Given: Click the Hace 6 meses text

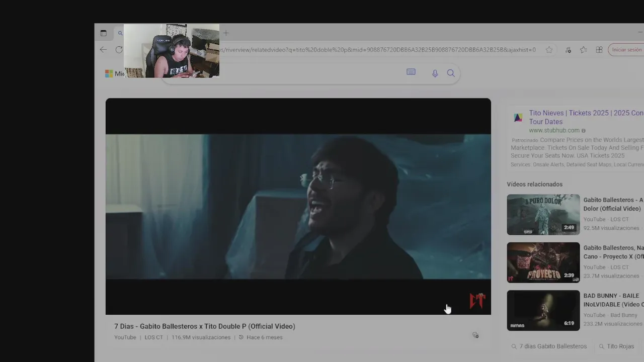Looking at the screenshot, I should (265, 337).
